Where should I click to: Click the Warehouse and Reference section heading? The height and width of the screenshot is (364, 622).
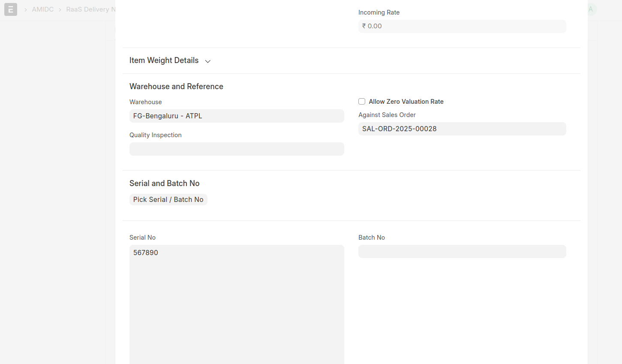(x=176, y=87)
